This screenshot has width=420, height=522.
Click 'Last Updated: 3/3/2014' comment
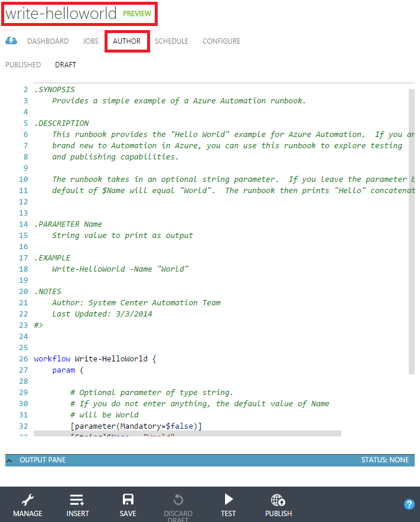click(102, 314)
